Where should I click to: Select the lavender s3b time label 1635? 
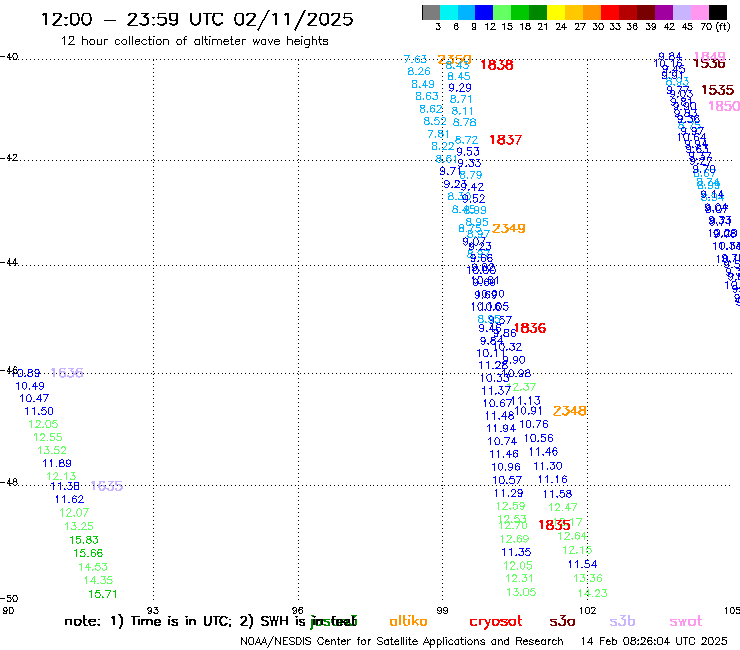click(107, 486)
